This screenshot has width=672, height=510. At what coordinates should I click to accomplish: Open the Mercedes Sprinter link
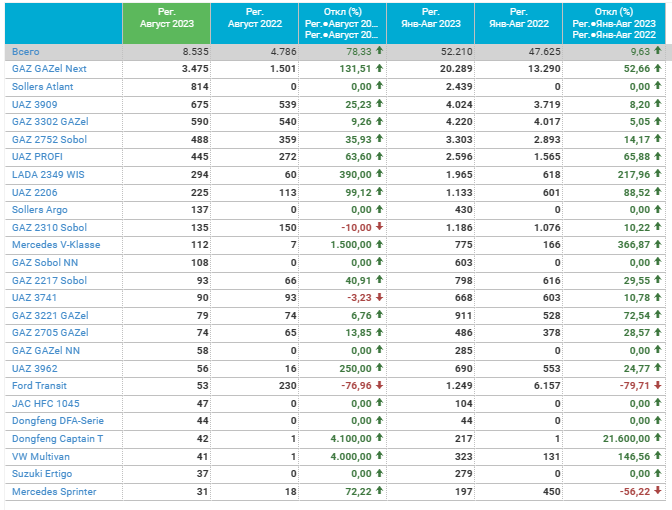(54, 492)
